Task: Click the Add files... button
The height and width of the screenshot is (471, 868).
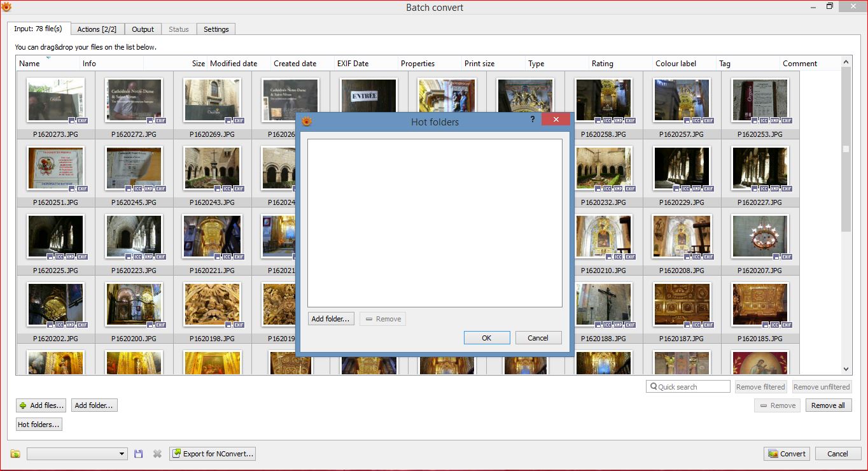Action: pos(42,405)
